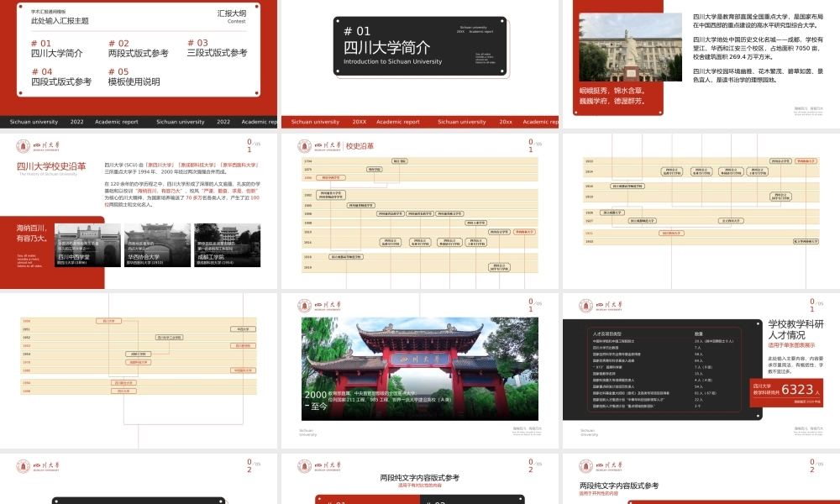This screenshot has height=504, width=840.
Task: Click the left-aligned '两段纯文字内容版式参考' heading
Action: (x=619, y=486)
